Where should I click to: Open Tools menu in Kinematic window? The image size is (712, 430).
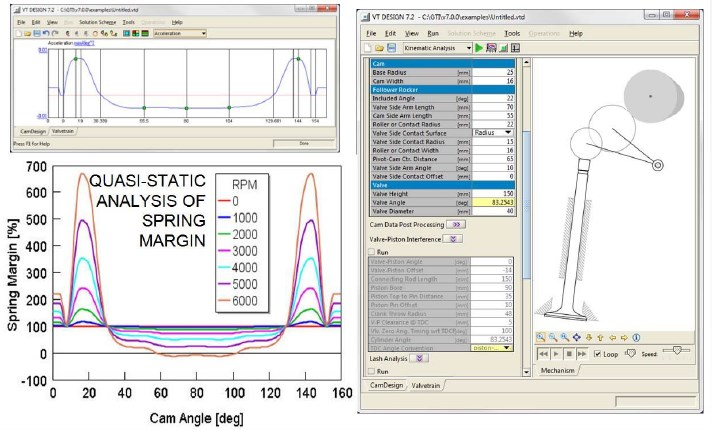point(513,33)
